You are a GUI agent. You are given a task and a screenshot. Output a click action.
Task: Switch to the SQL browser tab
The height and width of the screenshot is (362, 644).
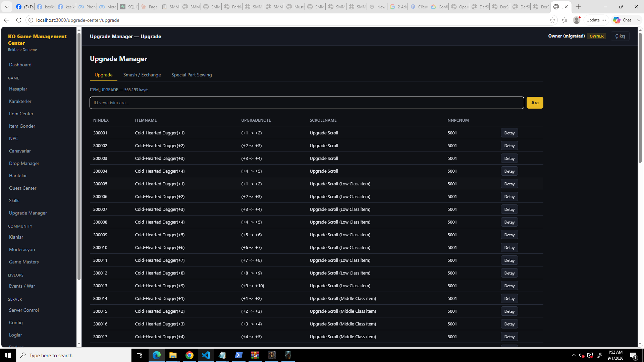click(128, 7)
